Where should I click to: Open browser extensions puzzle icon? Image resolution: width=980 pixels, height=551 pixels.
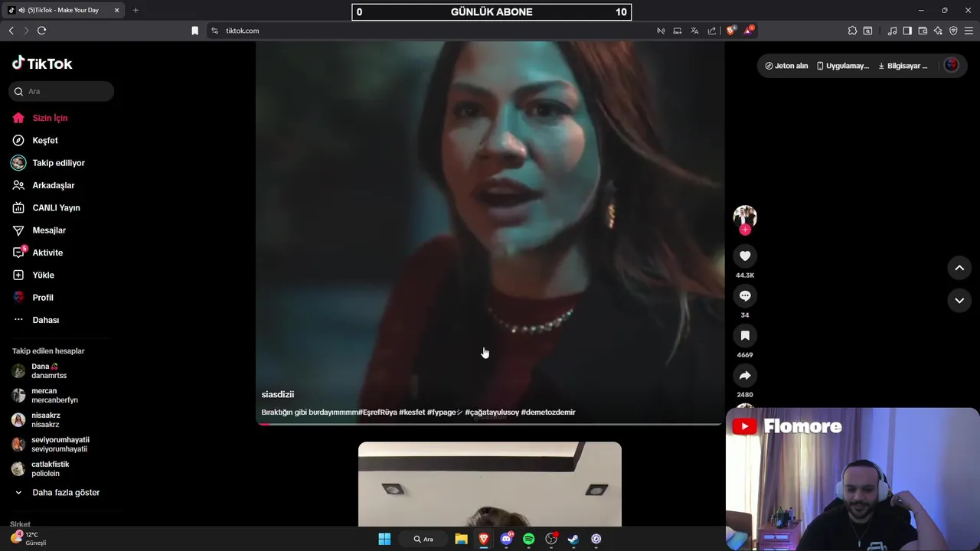[852, 31]
